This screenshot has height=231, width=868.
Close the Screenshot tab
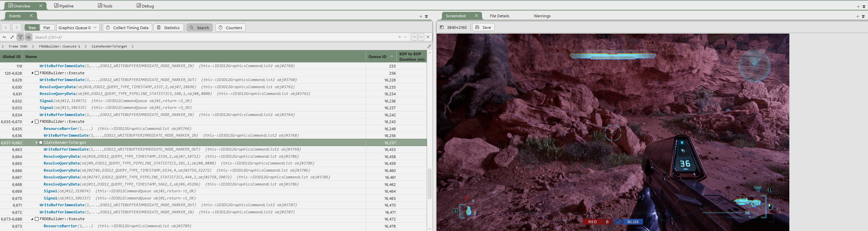click(476, 16)
